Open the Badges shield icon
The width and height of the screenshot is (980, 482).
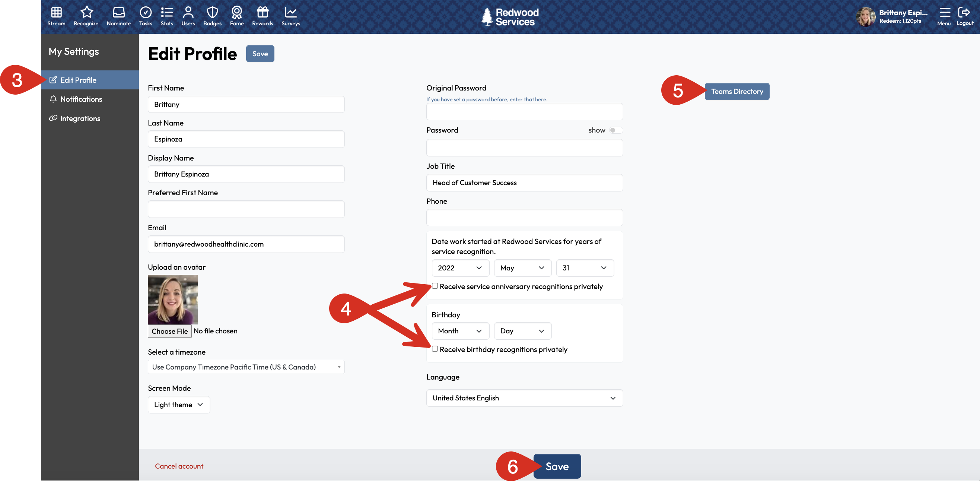[x=212, y=13]
